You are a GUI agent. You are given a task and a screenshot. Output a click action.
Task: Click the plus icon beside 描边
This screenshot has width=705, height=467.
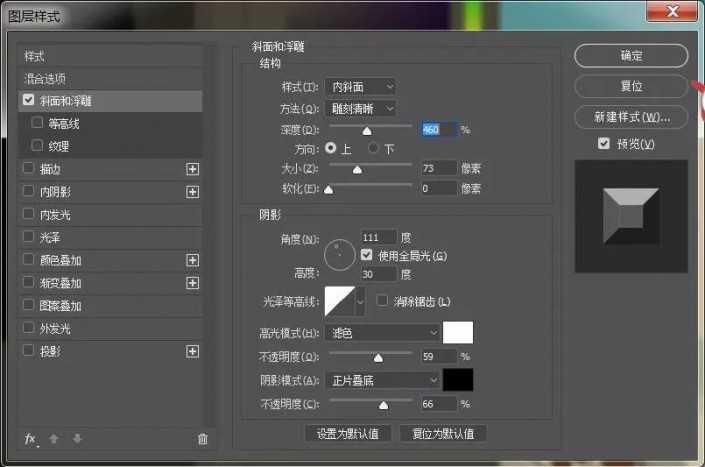(x=193, y=169)
